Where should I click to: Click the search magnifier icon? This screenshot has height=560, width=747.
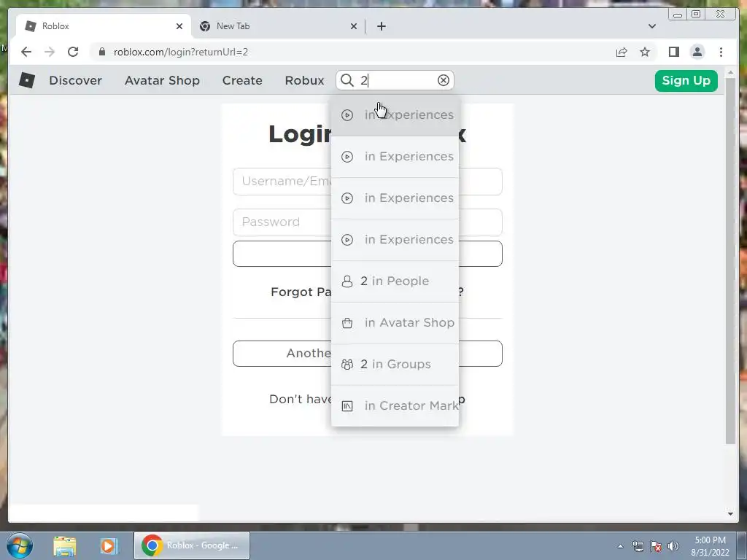coord(347,80)
